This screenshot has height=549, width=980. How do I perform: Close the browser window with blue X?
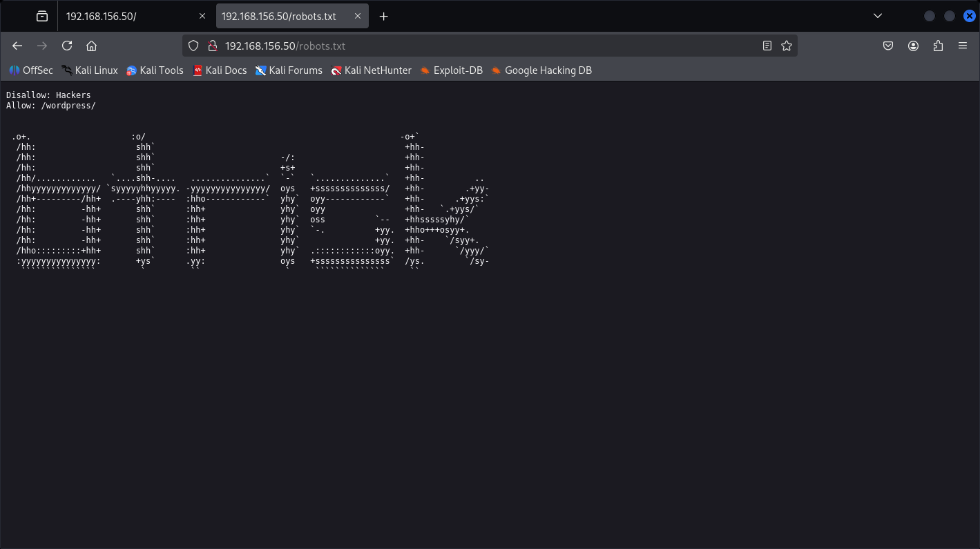pos(970,16)
